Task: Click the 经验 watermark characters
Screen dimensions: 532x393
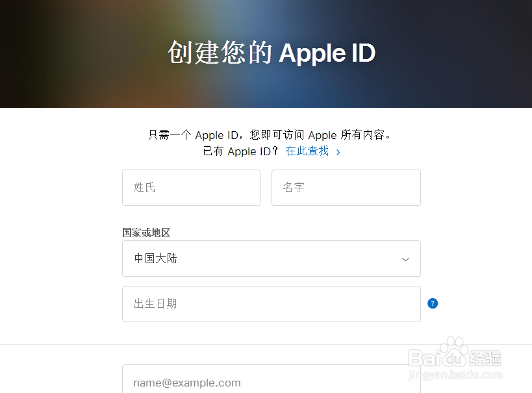Action: click(x=485, y=358)
